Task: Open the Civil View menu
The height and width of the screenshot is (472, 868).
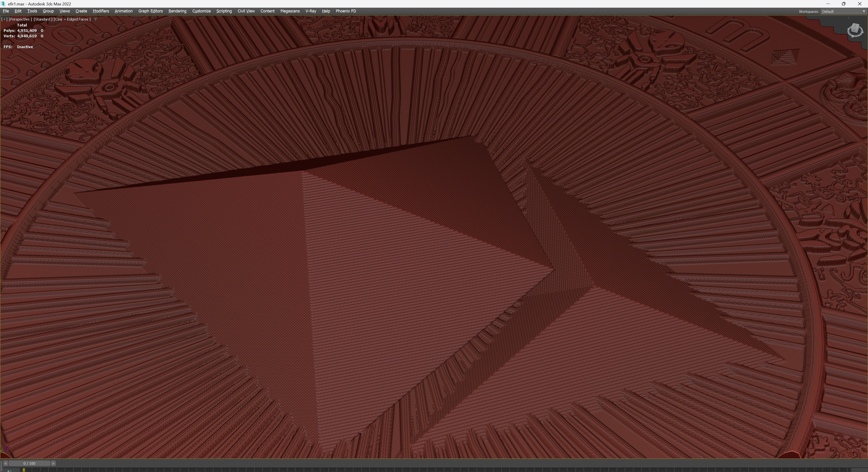Action: [246, 11]
